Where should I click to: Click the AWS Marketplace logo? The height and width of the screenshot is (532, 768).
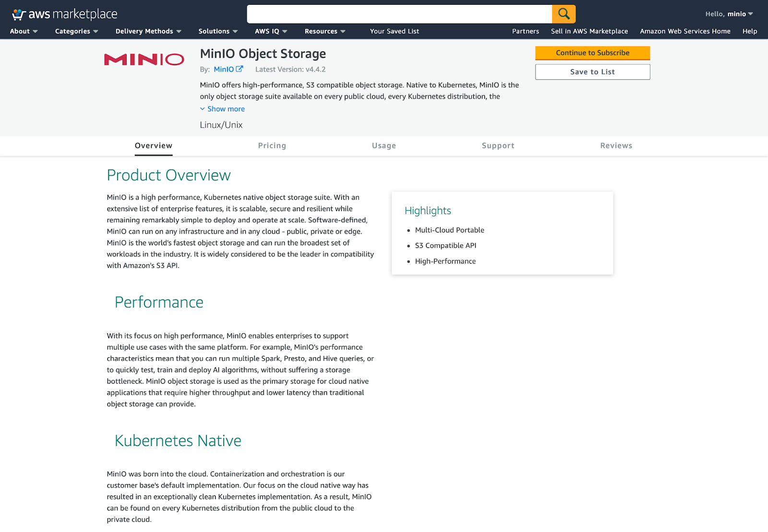click(x=65, y=14)
